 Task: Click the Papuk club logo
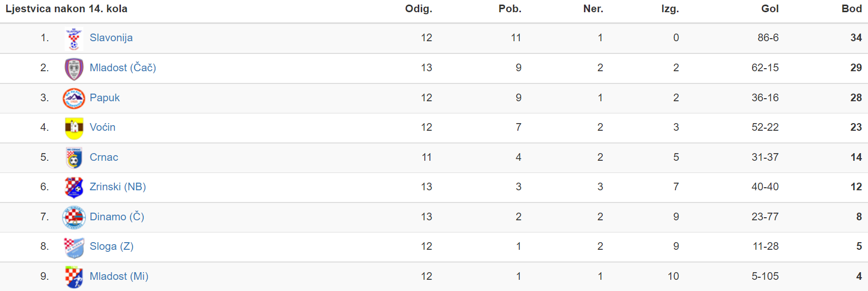tap(74, 98)
